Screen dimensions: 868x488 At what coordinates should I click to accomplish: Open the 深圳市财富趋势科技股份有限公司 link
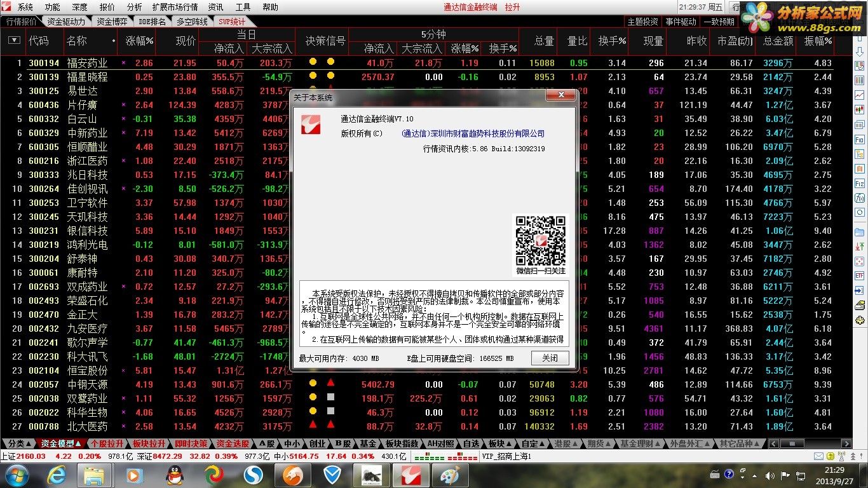tap(473, 133)
